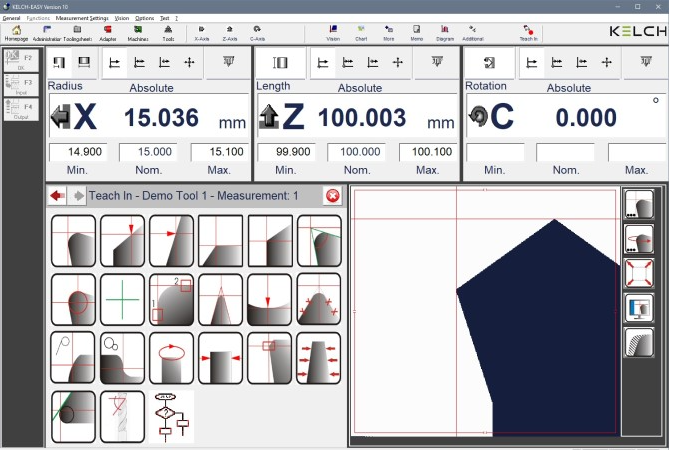Viewport: 675px width, 450px height.
Task: Open the Adapter toolbar icon
Action: [x=108, y=33]
